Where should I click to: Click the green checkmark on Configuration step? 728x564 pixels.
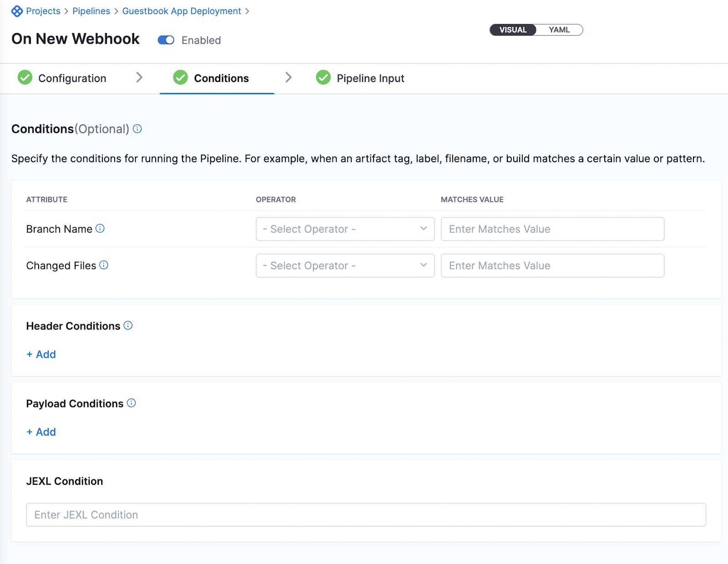point(25,78)
